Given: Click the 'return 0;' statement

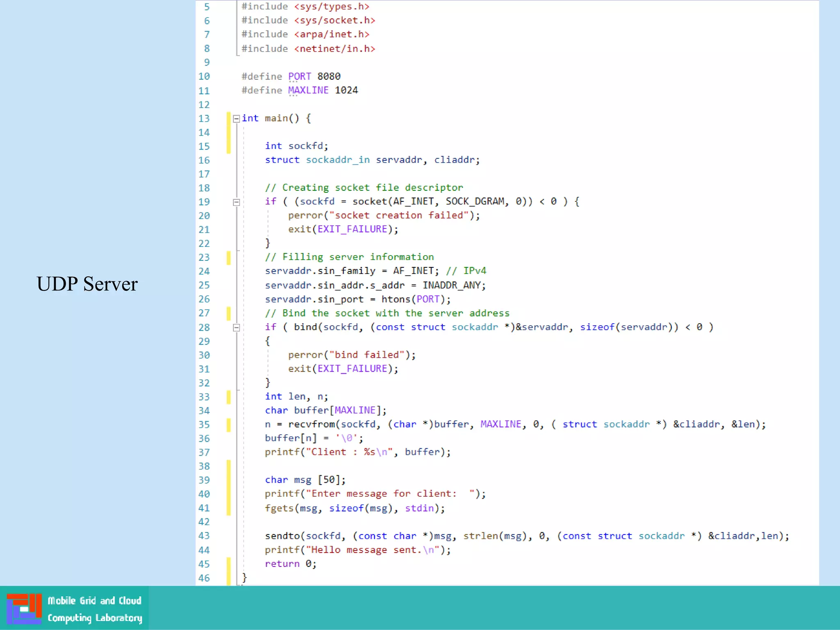Looking at the screenshot, I should tap(290, 564).
